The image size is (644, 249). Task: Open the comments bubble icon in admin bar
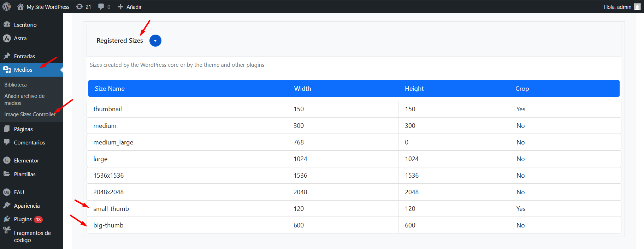(101, 7)
